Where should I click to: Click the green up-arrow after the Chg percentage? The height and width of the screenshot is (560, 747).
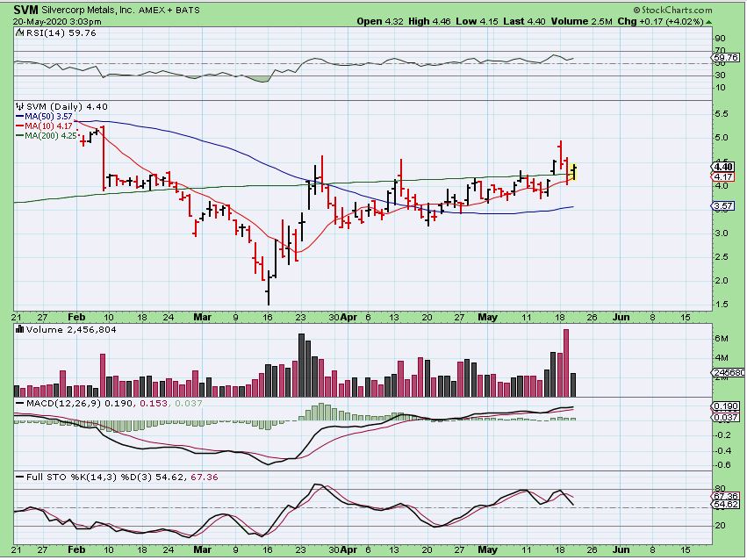709,22
